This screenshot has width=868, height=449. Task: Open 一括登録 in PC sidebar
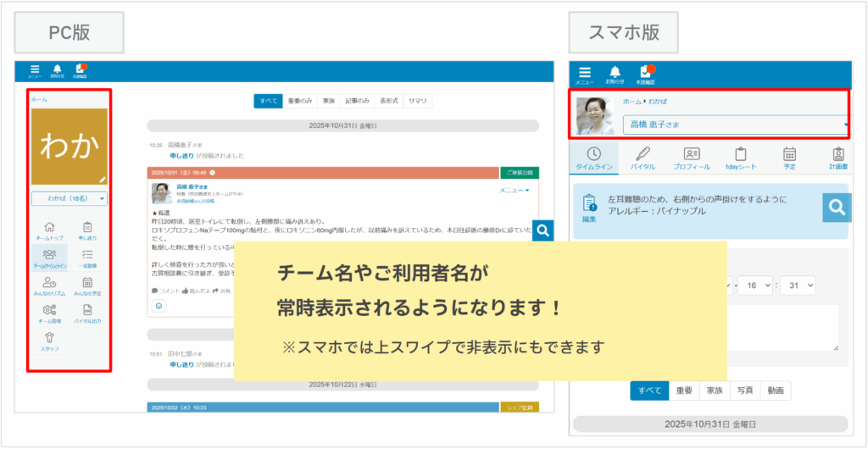pyautogui.click(x=87, y=258)
